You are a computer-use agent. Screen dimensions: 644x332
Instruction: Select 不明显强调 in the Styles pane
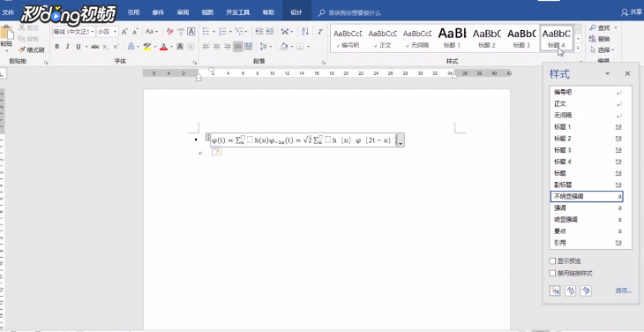[x=587, y=197]
